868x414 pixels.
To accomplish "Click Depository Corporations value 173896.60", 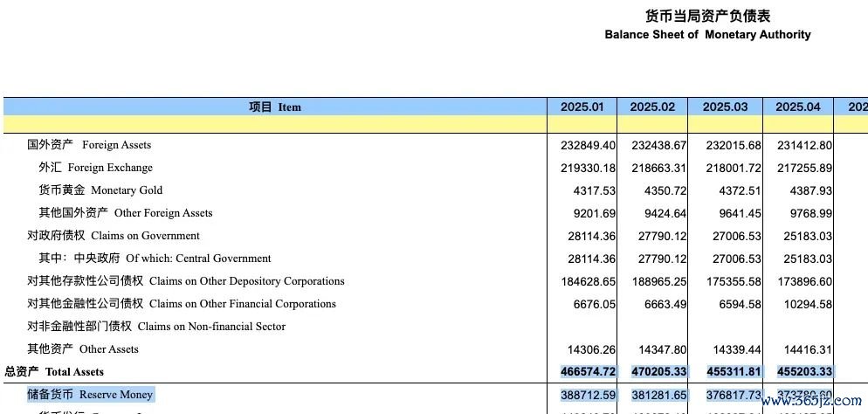I will click(x=804, y=282).
